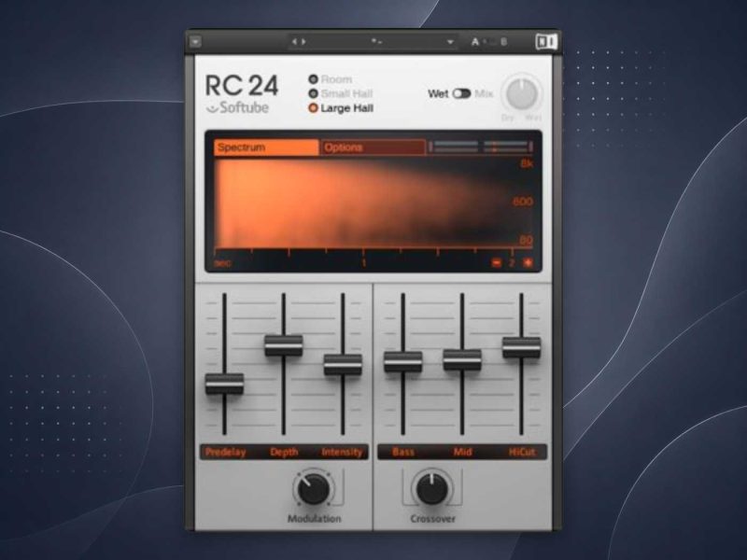
Task: Toggle the Wet/Mix switch
Action: tap(461, 94)
